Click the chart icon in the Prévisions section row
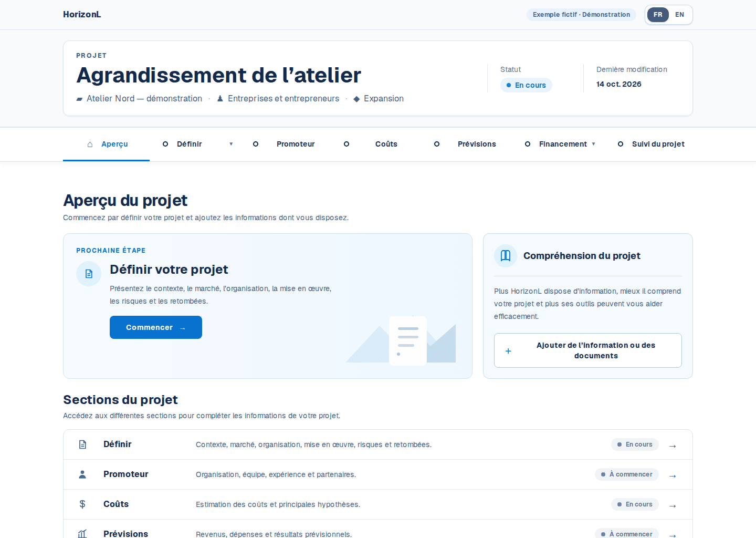The height and width of the screenshot is (538, 756). coord(82,534)
